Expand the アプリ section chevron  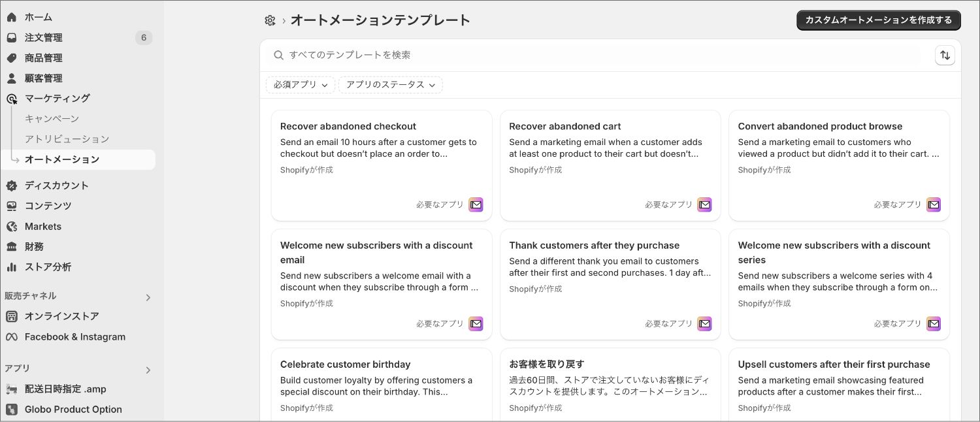point(148,370)
